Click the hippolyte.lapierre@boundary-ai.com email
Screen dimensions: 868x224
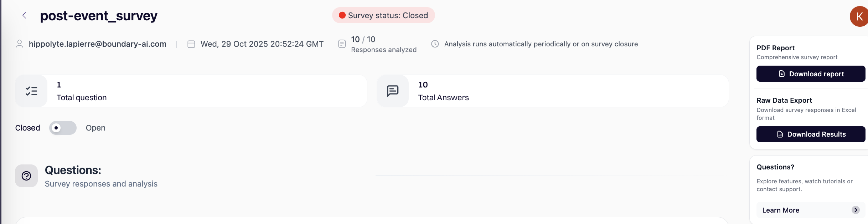[98, 44]
